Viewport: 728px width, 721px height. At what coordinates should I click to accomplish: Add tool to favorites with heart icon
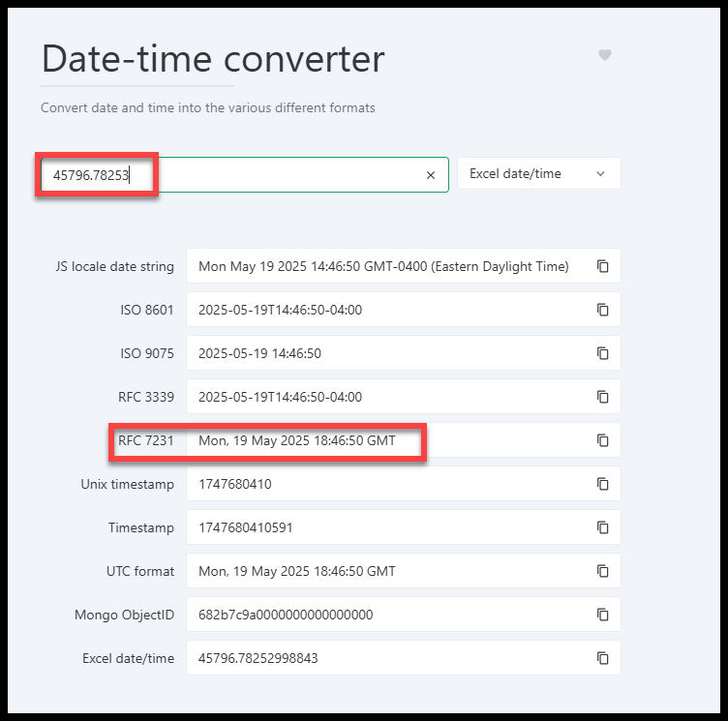coord(604,55)
